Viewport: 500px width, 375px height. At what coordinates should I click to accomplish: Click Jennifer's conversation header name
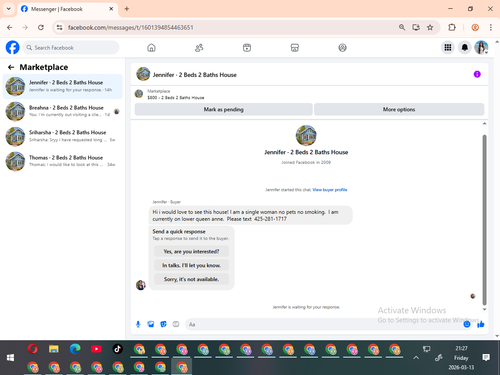194,75
